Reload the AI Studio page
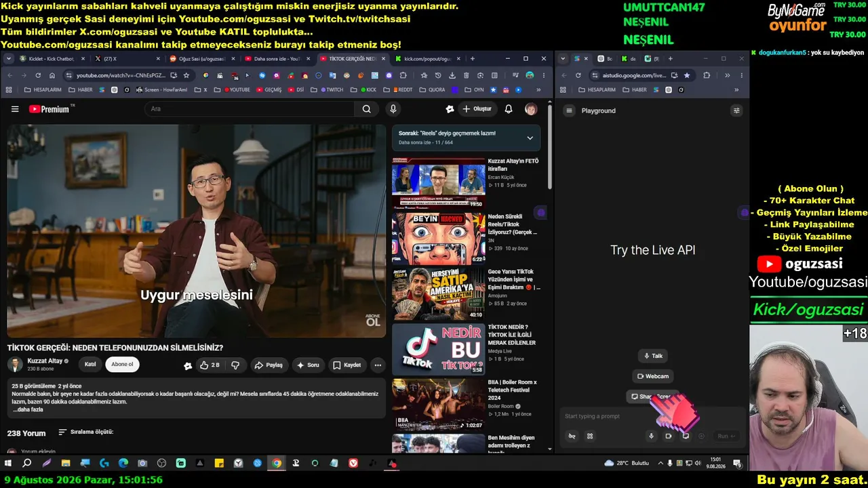Viewport: 868px width, 488px height. (578, 75)
